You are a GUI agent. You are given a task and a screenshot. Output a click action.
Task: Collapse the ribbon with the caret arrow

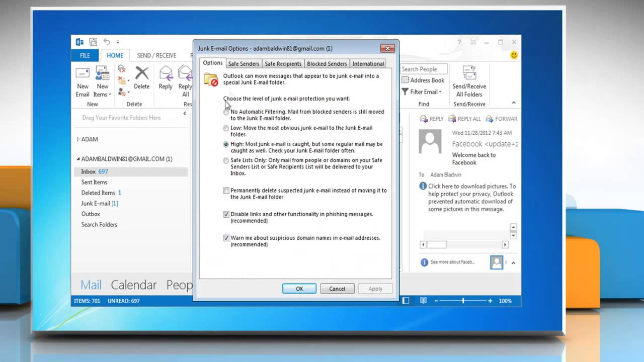point(514,103)
